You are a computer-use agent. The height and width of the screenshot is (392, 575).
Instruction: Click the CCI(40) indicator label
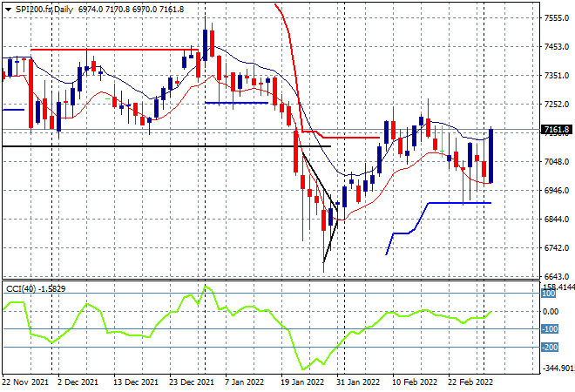[x=36, y=289]
